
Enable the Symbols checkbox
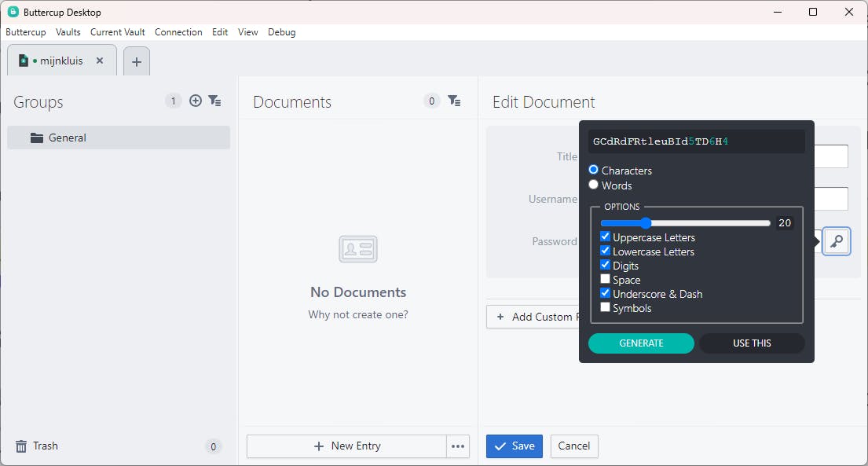point(605,307)
